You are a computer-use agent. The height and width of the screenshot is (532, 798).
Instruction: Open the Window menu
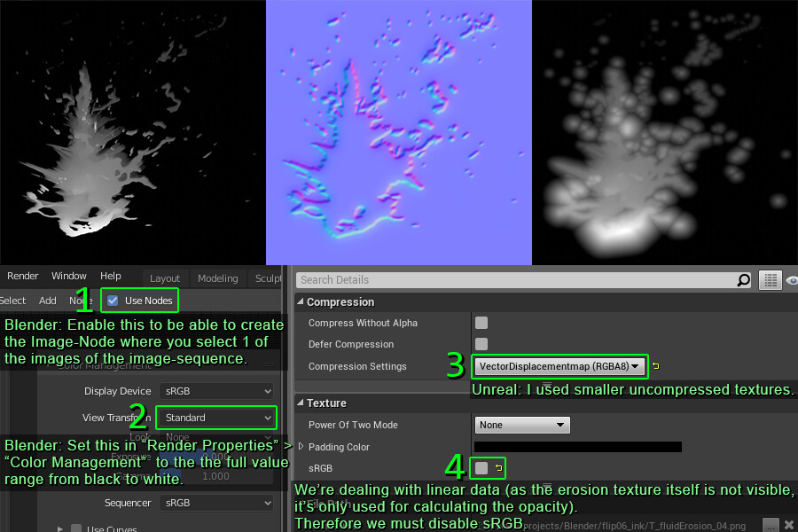tap(68, 276)
